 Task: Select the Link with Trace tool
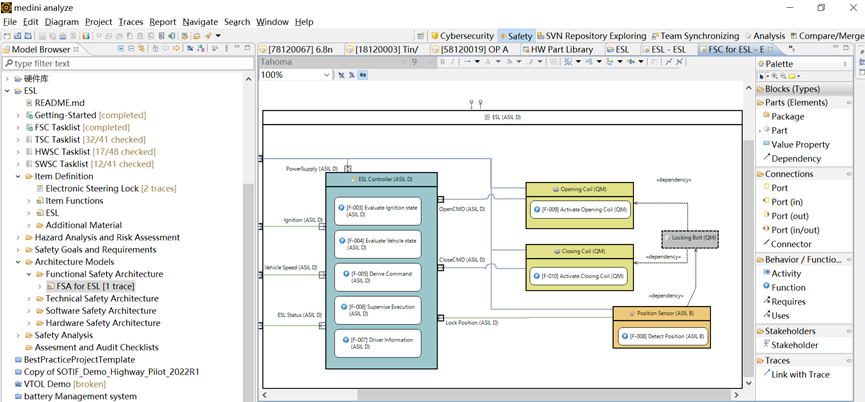[x=796, y=374]
